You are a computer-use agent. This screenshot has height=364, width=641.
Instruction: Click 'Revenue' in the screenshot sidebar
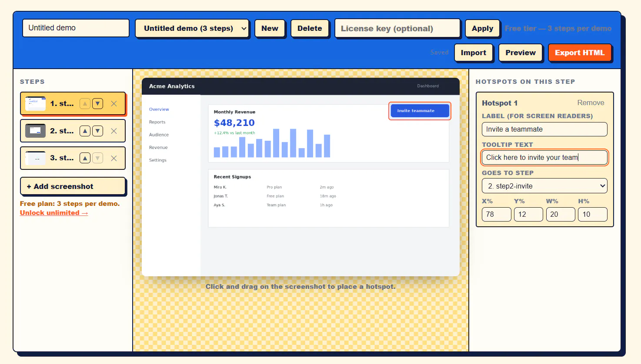[x=158, y=148]
